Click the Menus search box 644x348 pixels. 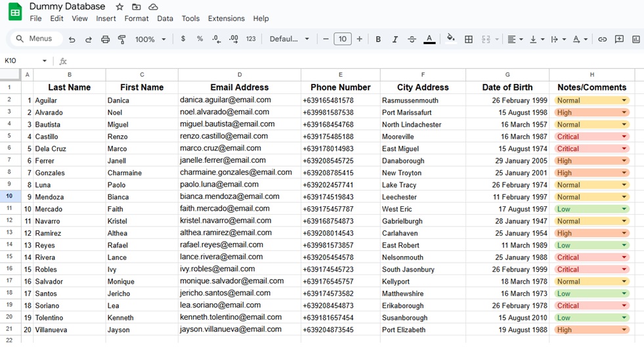pyautogui.click(x=36, y=39)
